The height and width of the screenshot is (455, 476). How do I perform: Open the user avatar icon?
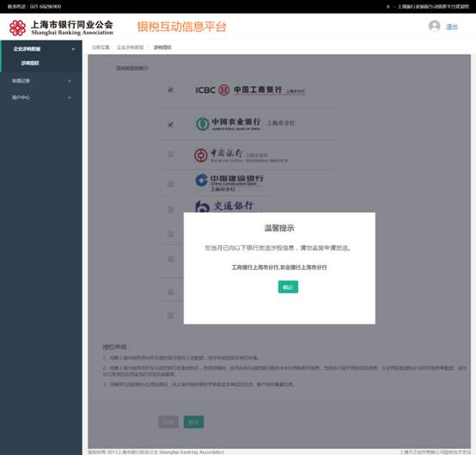point(435,26)
